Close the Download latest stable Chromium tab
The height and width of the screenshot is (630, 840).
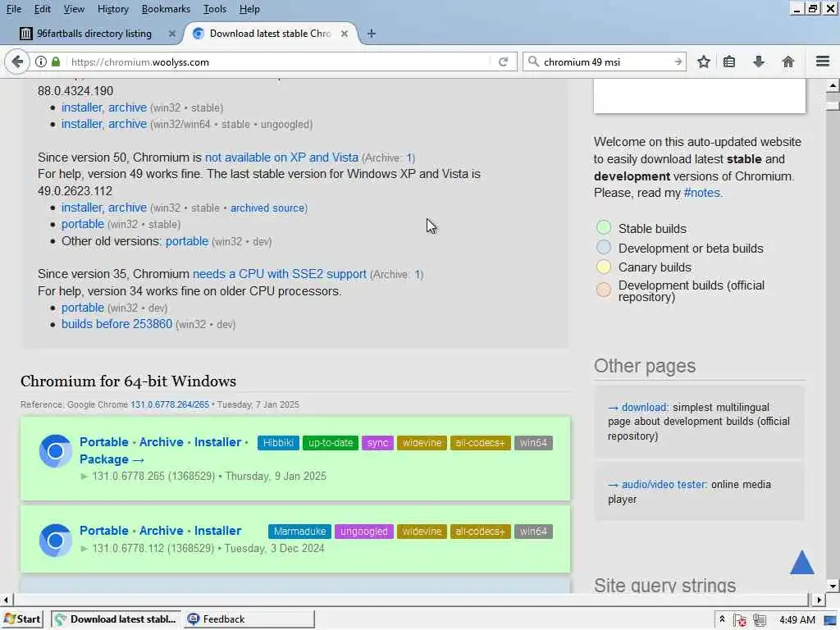(345, 34)
